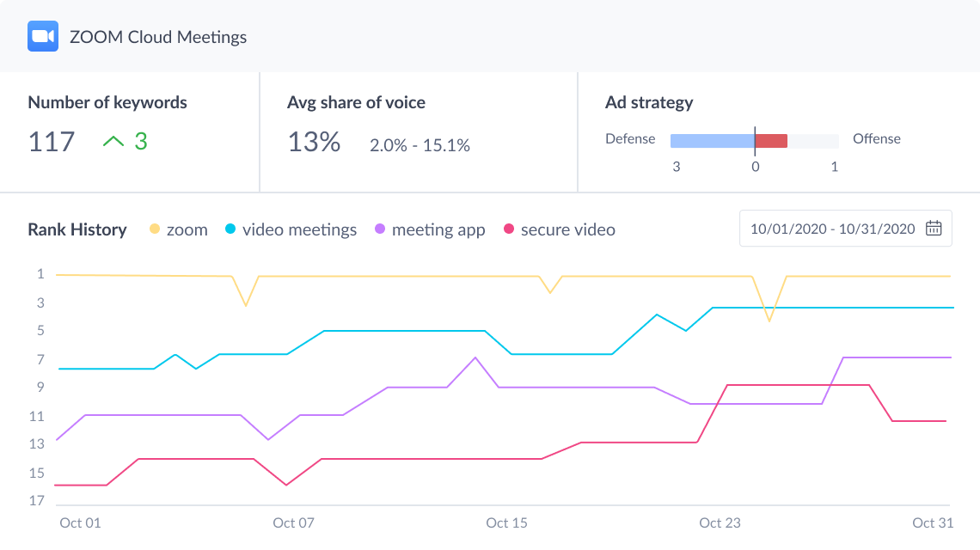Click the 13% share of voice value

pyautogui.click(x=314, y=142)
